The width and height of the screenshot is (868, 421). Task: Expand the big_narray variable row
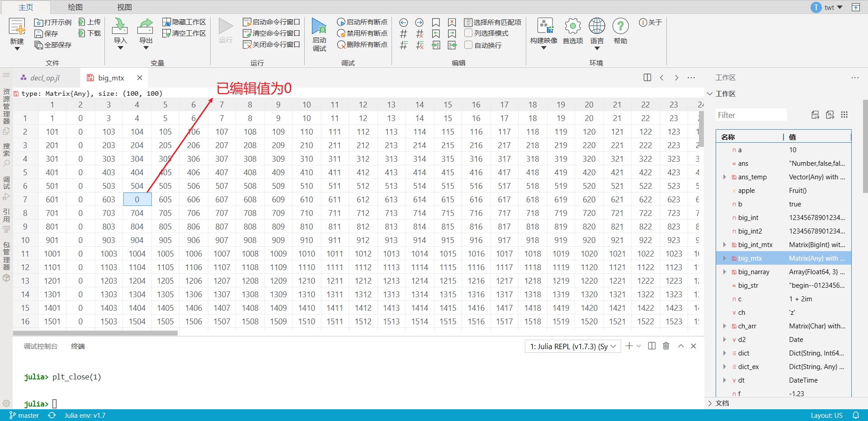pyautogui.click(x=724, y=272)
